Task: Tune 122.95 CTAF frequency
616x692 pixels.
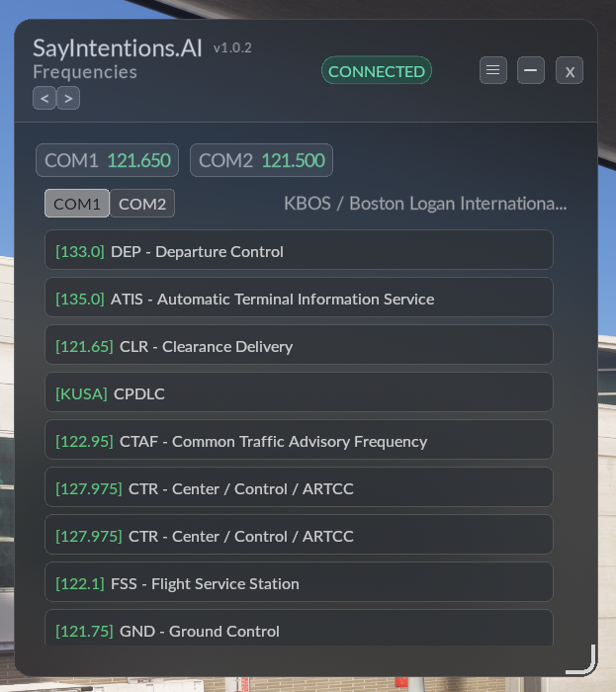Action: tap(299, 440)
